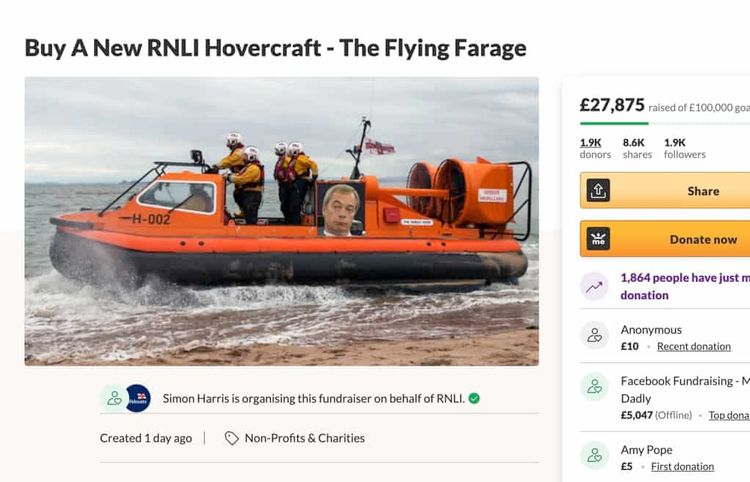Click the organiser heart-person icon
Image resolution: width=750 pixels, height=482 pixels.
(x=114, y=398)
